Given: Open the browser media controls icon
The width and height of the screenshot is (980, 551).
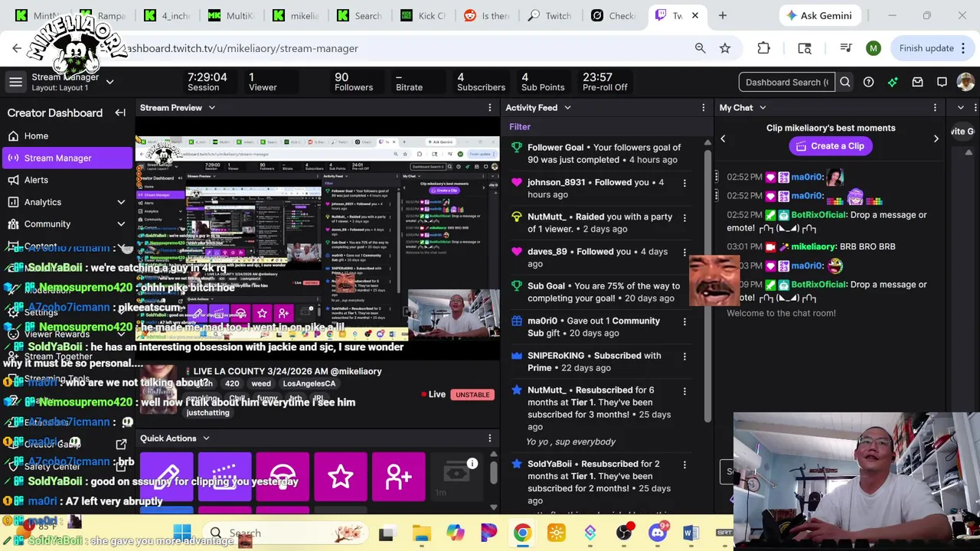Looking at the screenshot, I should tap(846, 48).
